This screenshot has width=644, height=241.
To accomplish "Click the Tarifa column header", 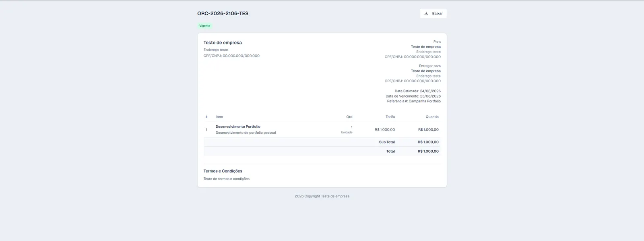I will pos(390,117).
